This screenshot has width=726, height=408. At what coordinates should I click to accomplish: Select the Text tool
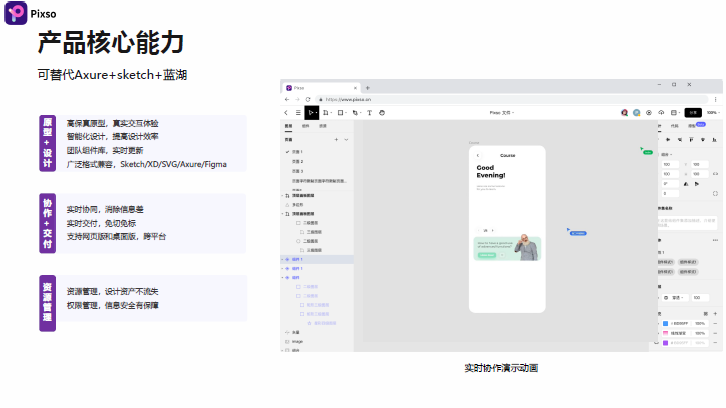tap(369, 113)
